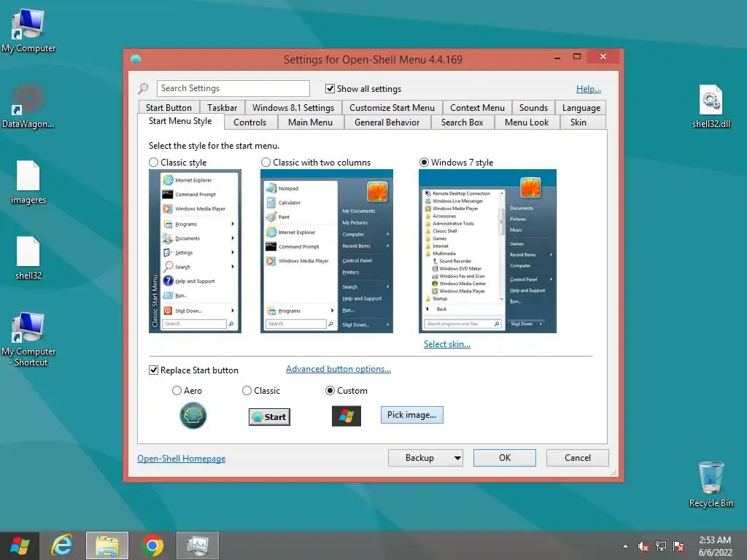Open File Explorer from taskbar
The width and height of the screenshot is (747, 560).
pos(107,545)
